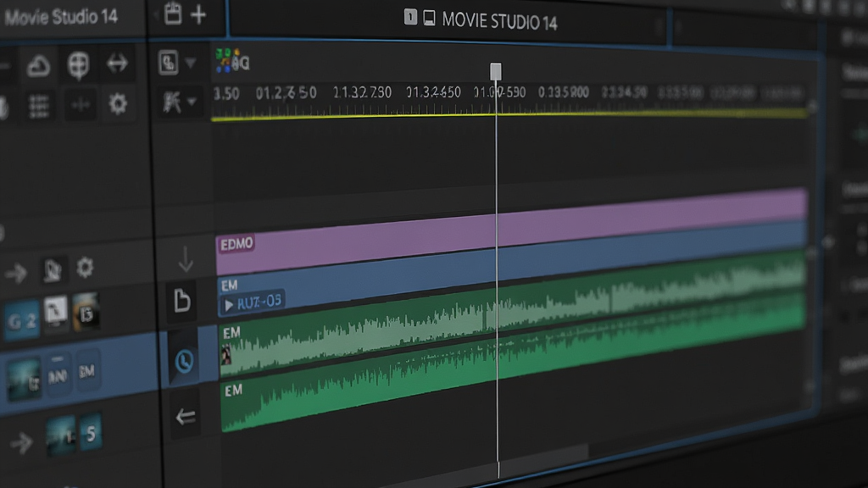The image size is (868, 488).
Task: Click the colorful G icon above the ruler
Action: click(232, 61)
